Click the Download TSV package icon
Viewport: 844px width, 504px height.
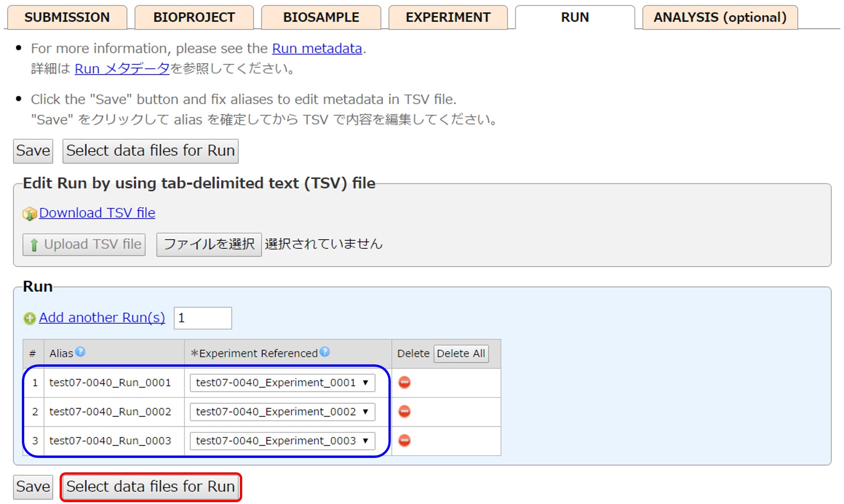[29, 214]
